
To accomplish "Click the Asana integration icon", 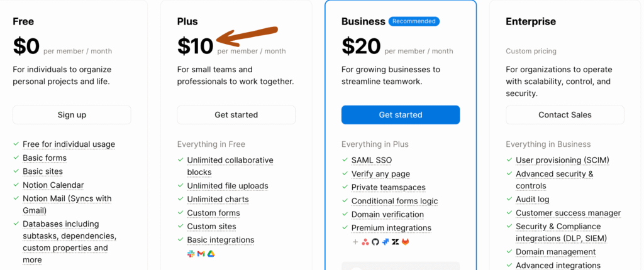I will pos(365,242).
